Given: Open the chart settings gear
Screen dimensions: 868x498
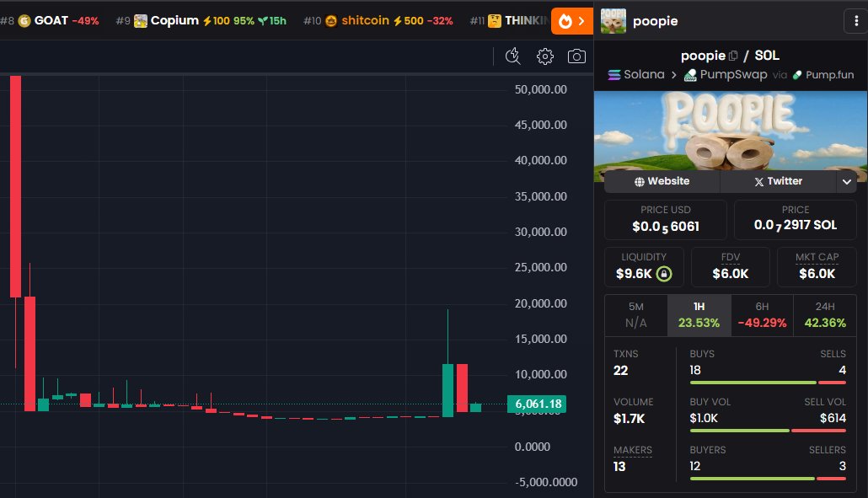Looking at the screenshot, I should pos(544,56).
